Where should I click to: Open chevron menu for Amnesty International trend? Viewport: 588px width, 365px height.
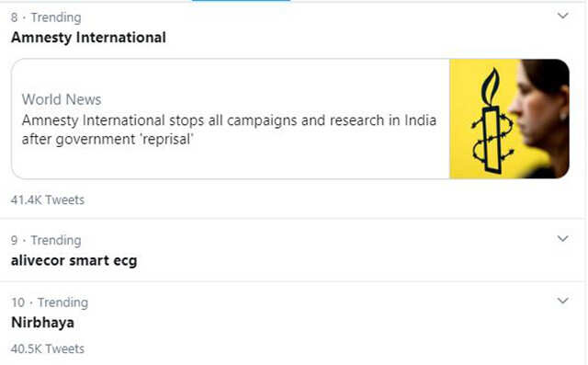point(563,16)
